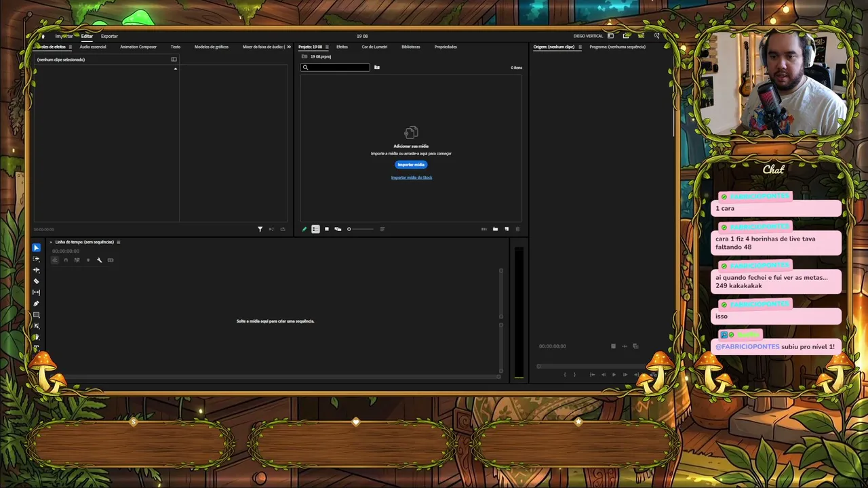Click the Importar mídia button

pos(411,165)
